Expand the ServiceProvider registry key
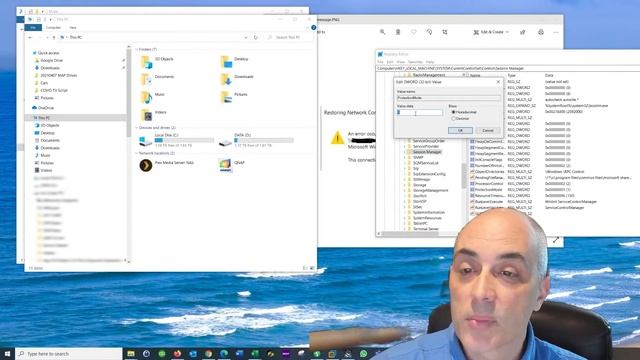640x360 pixels. tap(405, 146)
